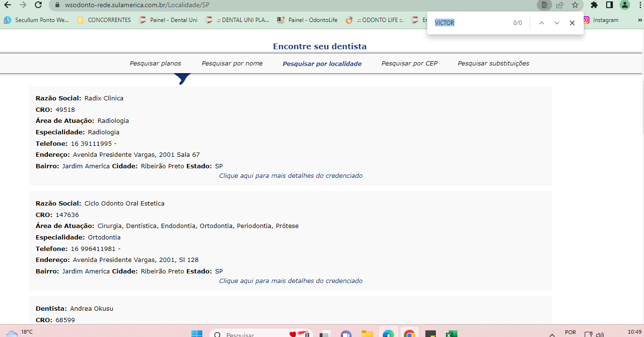Click the browser forward arrow
The image size is (644, 337).
[23, 5]
